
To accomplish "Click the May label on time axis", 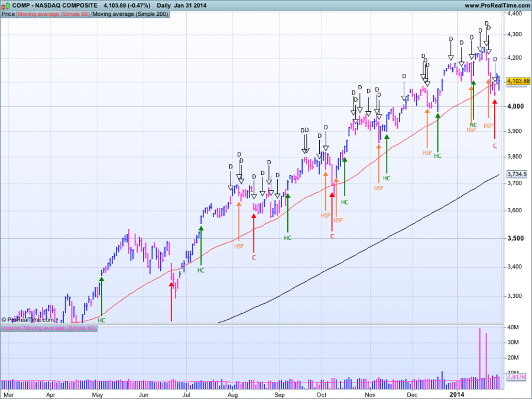I will pos(98,395).
